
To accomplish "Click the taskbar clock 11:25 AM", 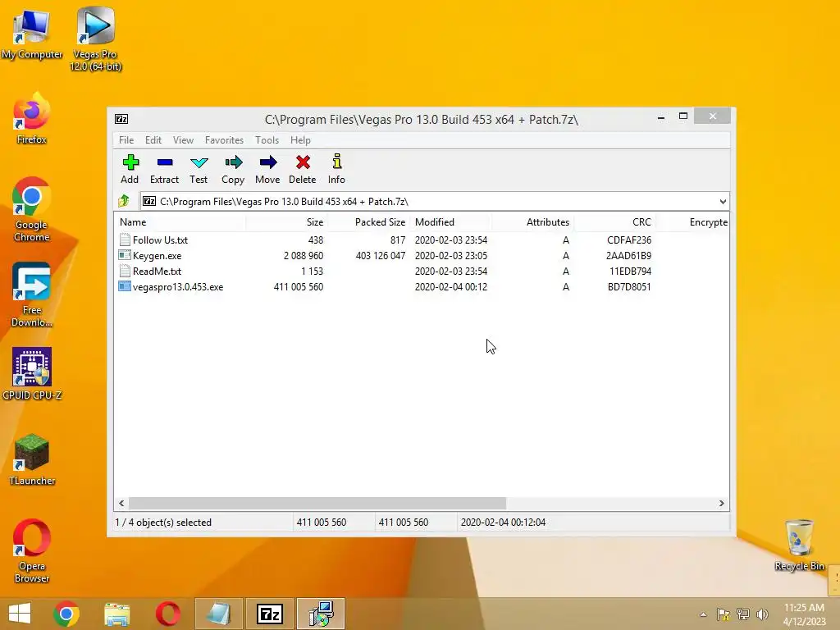I will (x=804, y=608).
